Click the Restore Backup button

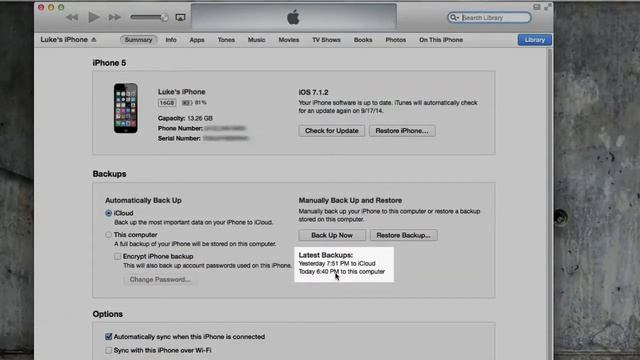[403, 235]
